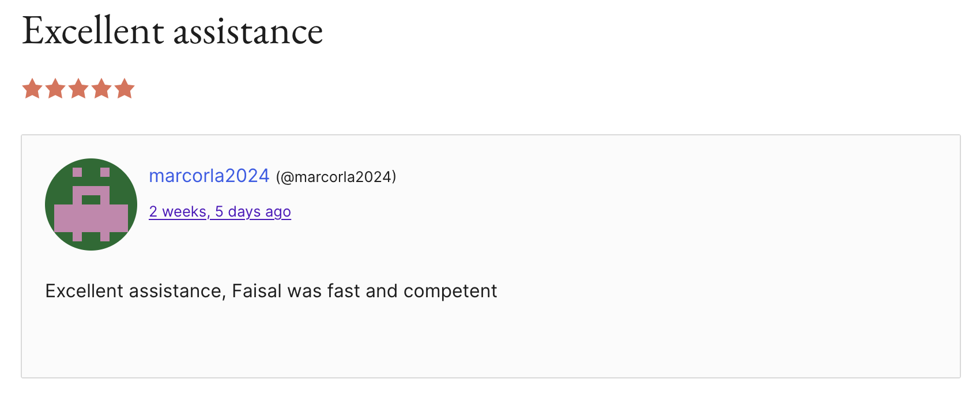Viewport: 980px width, 394px height.
Task: Select the third star of the rating
Action: point(78,89)
